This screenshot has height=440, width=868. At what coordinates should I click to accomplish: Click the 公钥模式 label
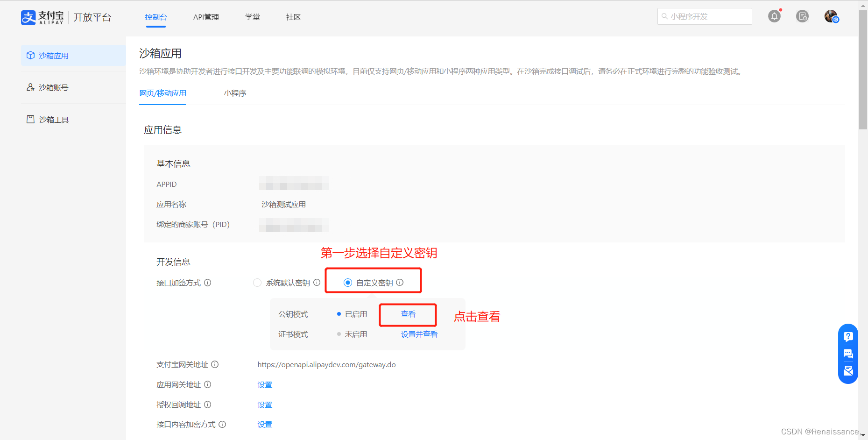[293, 314]
